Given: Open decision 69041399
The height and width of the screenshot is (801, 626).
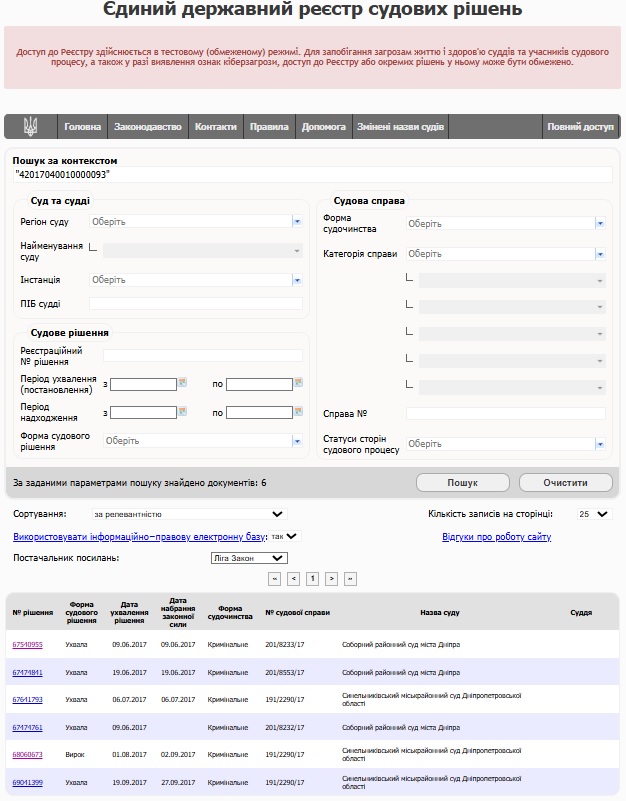Looking at the screenshot, I should click(x=28, y=783).
